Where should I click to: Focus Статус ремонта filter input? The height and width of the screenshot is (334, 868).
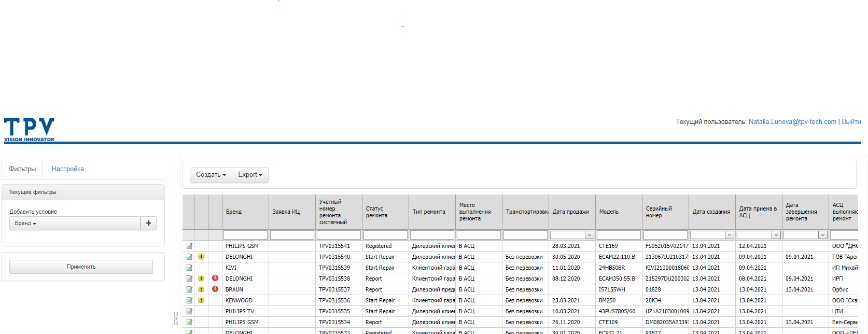pyautogui.click(x=385, y=235)
